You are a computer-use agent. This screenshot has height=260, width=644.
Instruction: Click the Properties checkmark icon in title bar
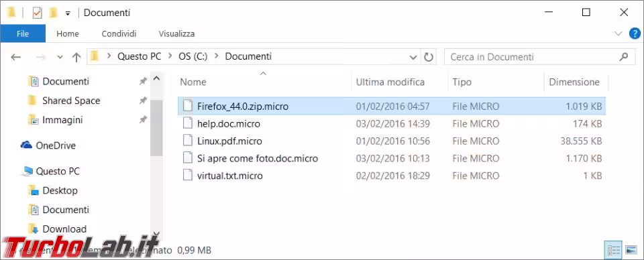[x=38, y=13]
